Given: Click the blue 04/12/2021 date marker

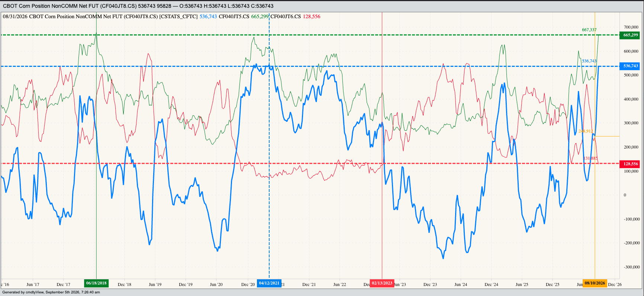Looking at the screenshot, I should tap(269, 283).
